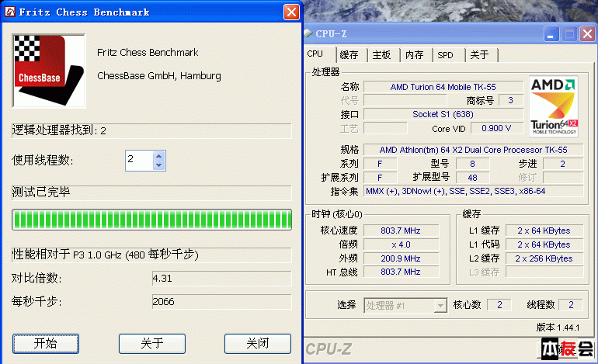The width and height of the screenshot is (598, 364).
Task: Click the 扩展型号 value 48
Action: 472,178
